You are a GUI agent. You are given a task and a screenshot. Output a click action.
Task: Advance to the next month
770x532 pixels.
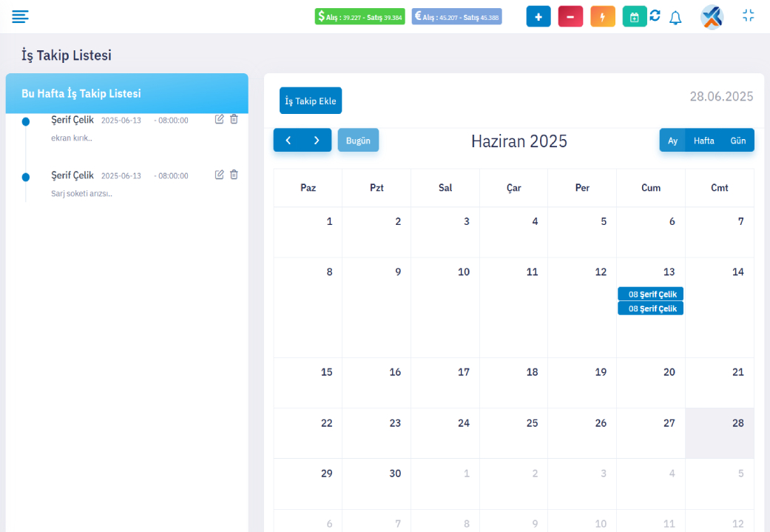click(x=317, y=140)
